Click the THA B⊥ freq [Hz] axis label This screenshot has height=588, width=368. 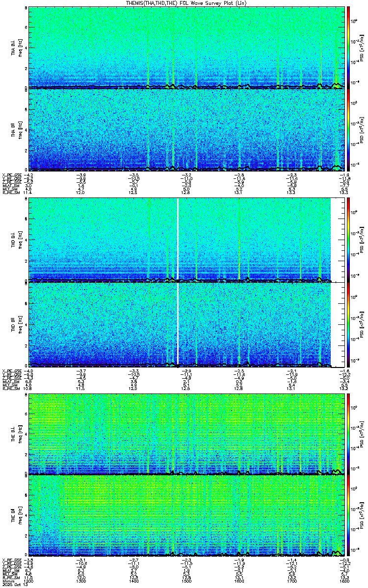(x=20, y=48)
